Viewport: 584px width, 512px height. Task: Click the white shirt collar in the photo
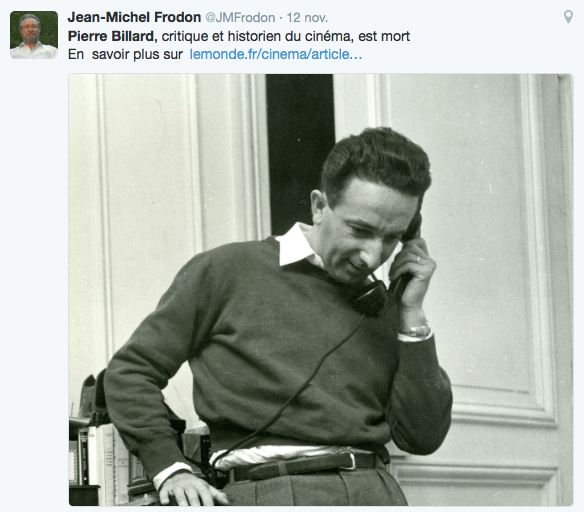point(296,246)
